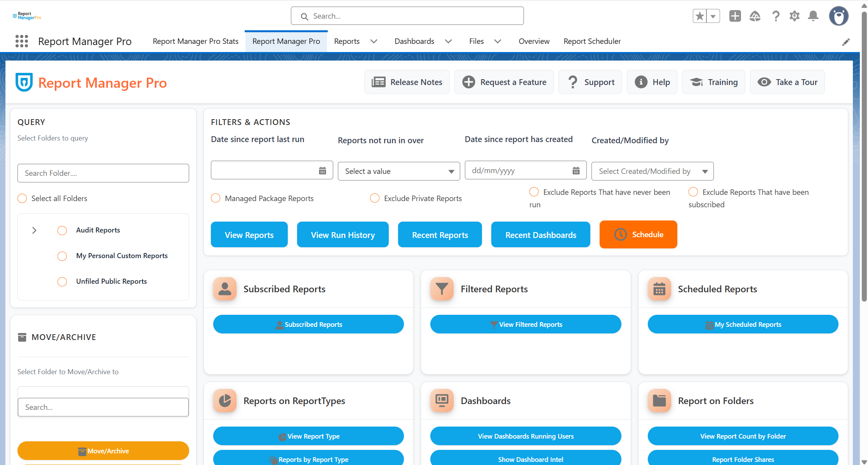Click the Recent Reports button
The width and height of the screenshot is (868, 465).
(x=440, y=234)
